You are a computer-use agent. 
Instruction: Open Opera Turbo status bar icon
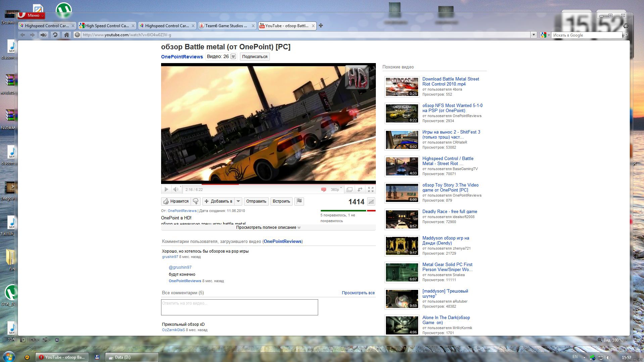click(58, 340)
